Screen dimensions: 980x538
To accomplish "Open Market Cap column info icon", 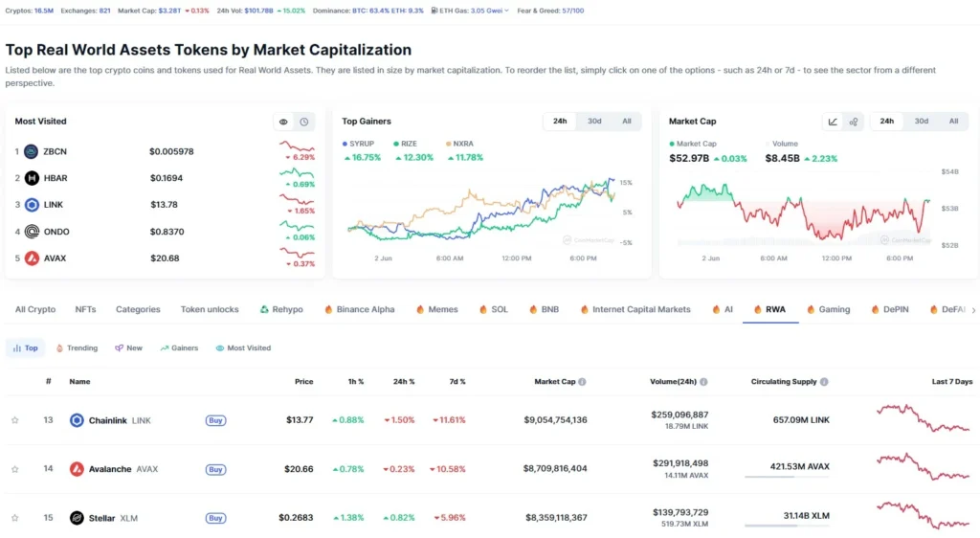I will click(582, 382).
